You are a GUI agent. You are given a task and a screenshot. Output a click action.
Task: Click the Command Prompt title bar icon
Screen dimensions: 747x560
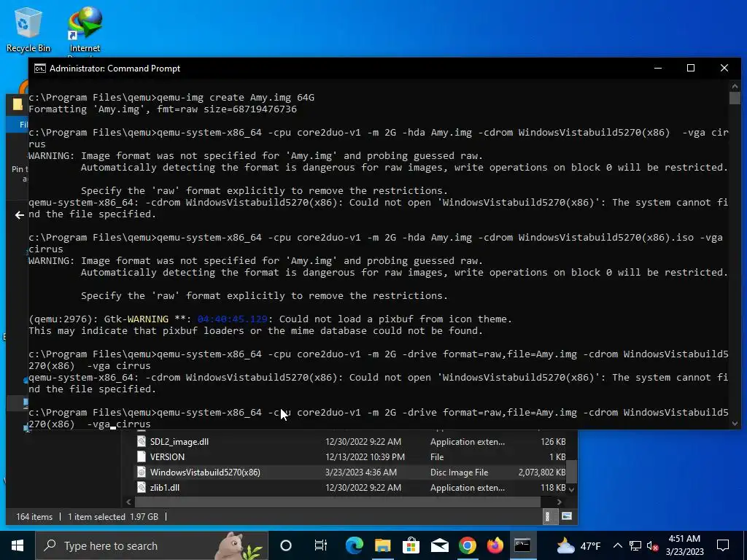click(40, 69)
